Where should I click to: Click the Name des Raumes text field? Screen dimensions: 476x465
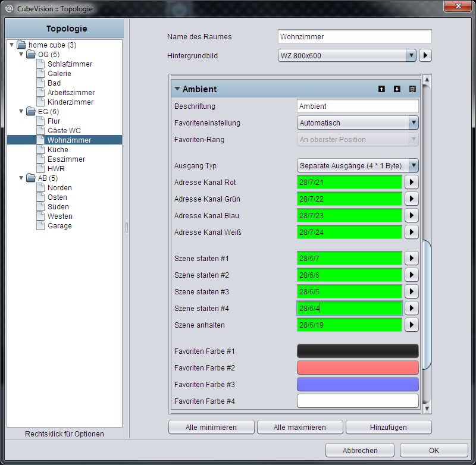pyautogui.click(x=355, y=36)
